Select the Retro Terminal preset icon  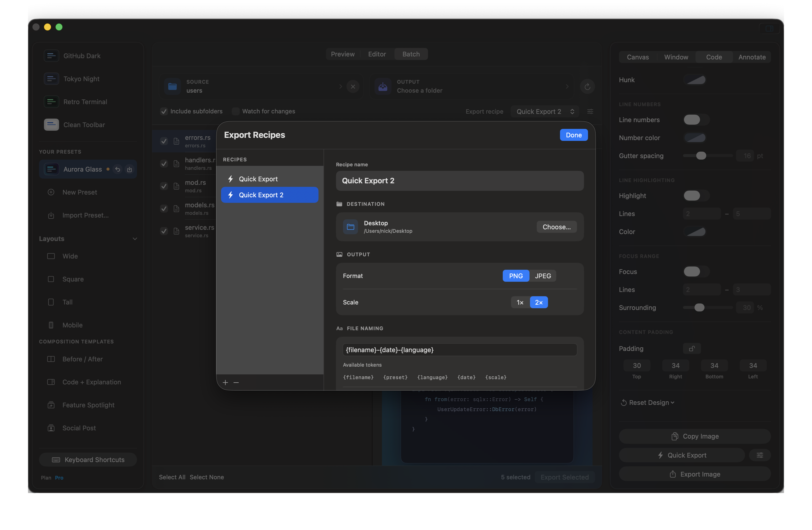pyautogui.click(x=51, y=102)
